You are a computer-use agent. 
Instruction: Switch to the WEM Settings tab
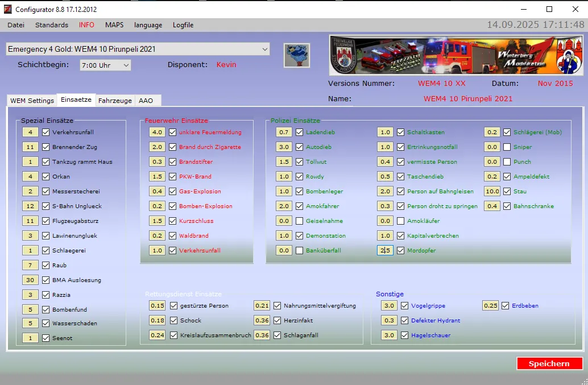[x=32, y=101]
